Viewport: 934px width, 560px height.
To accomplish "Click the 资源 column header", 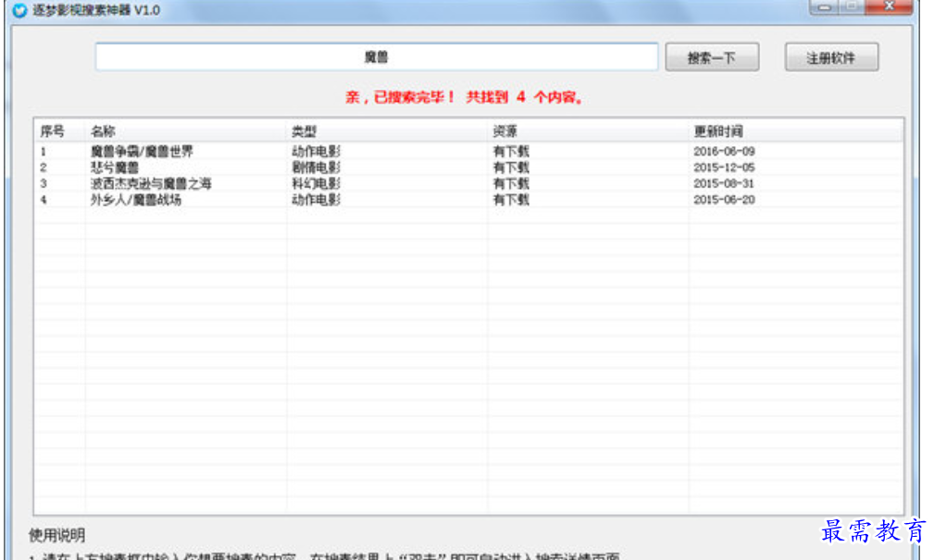I will 504,131.
